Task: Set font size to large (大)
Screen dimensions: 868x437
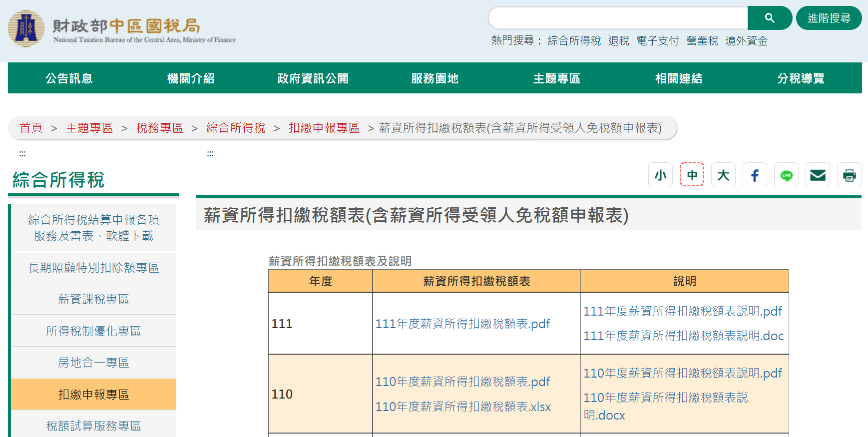Action: pyautogui.click(x=723, y=175)
